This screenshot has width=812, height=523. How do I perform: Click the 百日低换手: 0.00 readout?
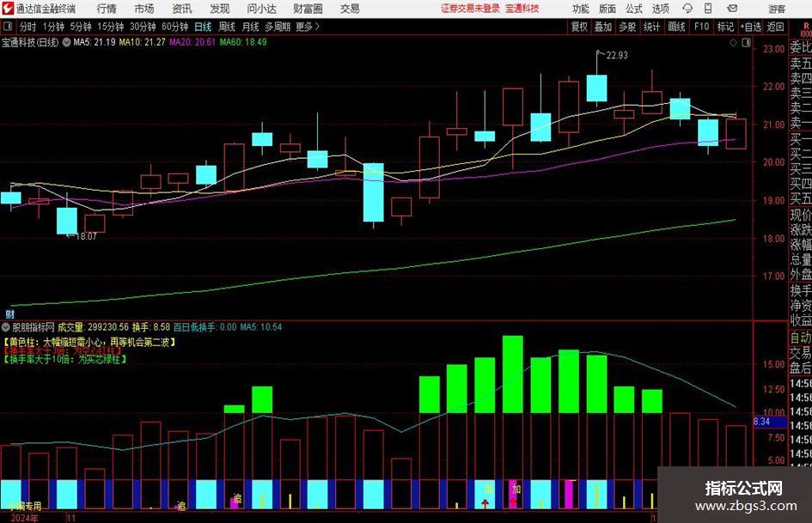pyautogui.click(x=204, y=327)
